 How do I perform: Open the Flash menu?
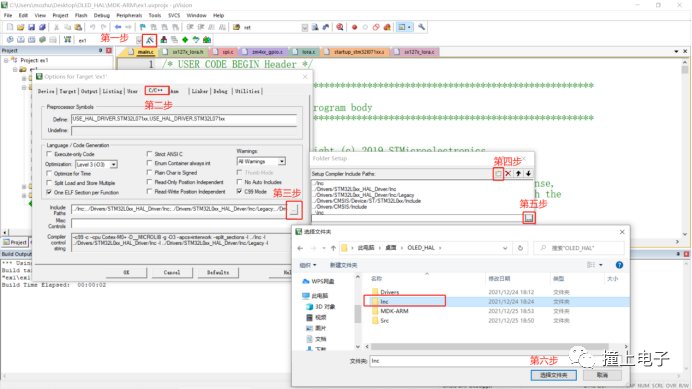[81, 15]
